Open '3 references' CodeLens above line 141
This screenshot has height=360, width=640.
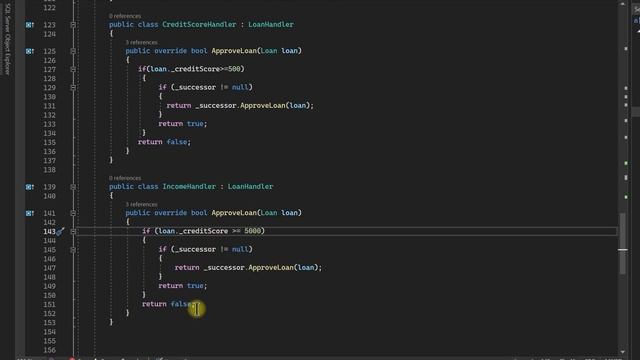click(x=141, y=204)
